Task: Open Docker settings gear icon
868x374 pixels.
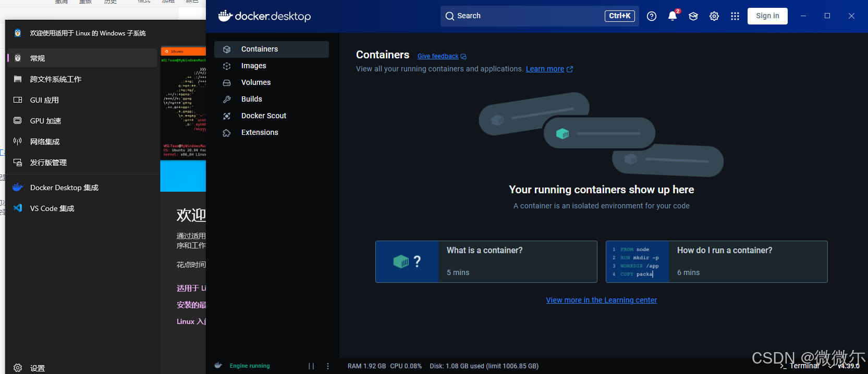Action: pyautogui.click(x=714, y=16)
